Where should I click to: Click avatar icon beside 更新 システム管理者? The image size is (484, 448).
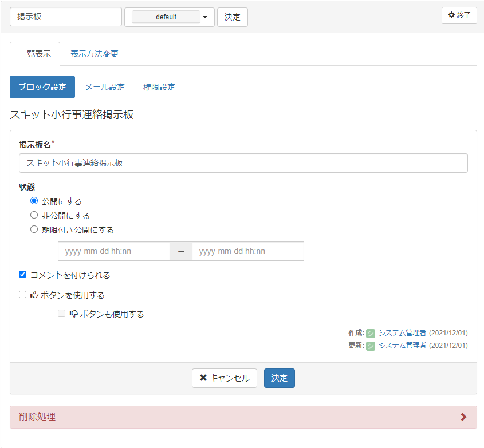(x=371, y=346)
